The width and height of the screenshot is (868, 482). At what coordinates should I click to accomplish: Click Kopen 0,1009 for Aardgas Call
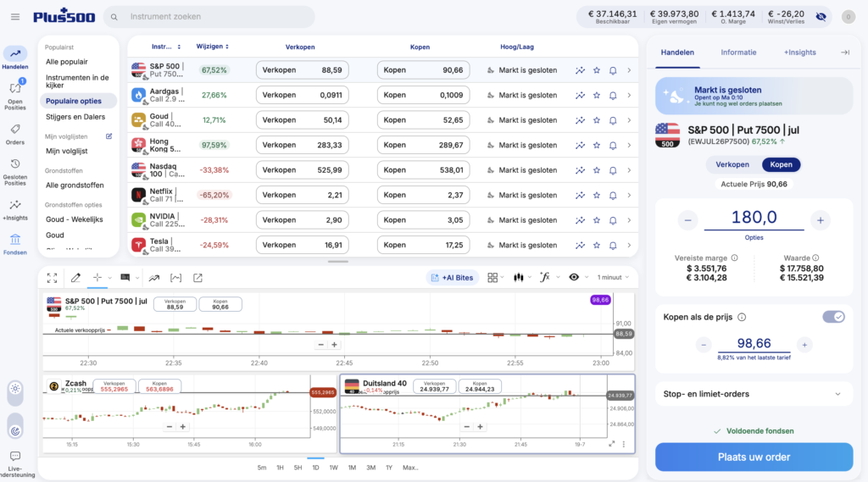coord(423,95)
